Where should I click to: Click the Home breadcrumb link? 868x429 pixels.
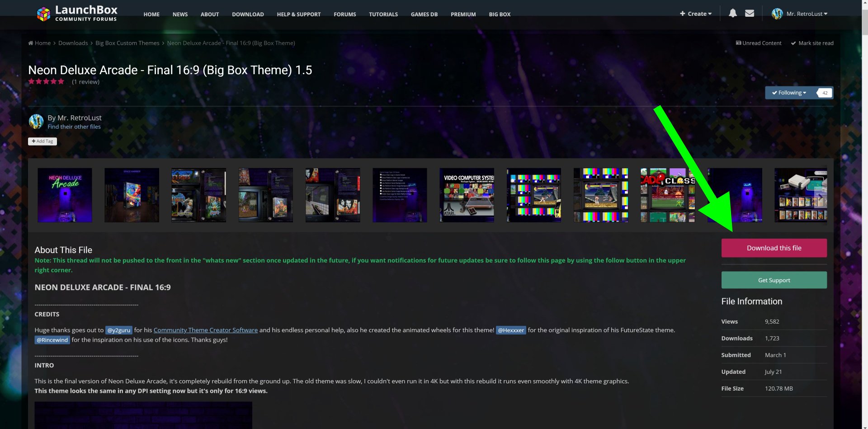pyautogui.click(x=40, y=43)
